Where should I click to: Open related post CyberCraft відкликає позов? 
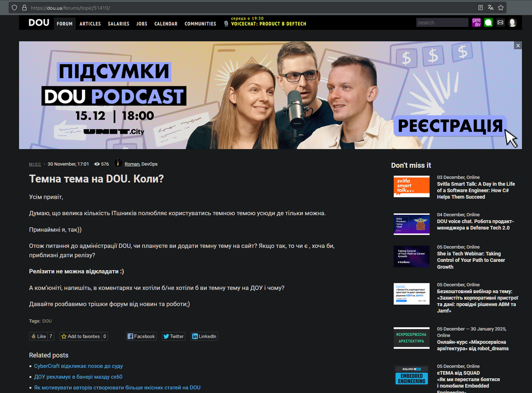click(79, 366)
